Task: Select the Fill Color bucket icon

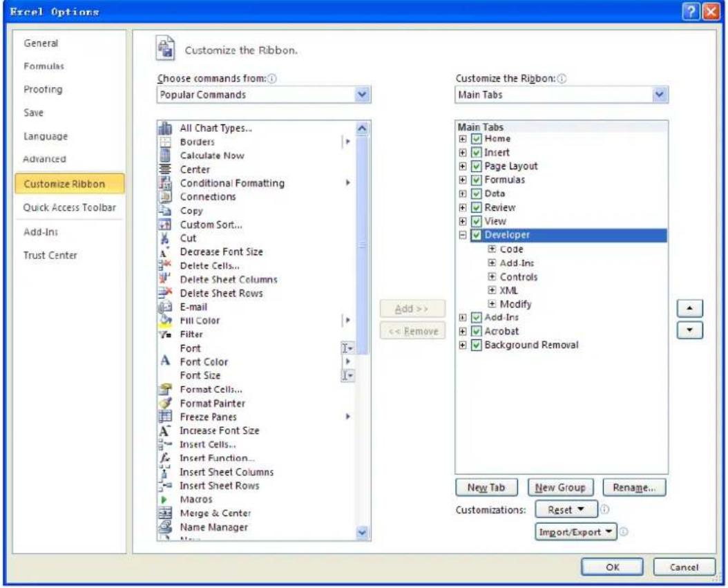Action: click(165, 321)
